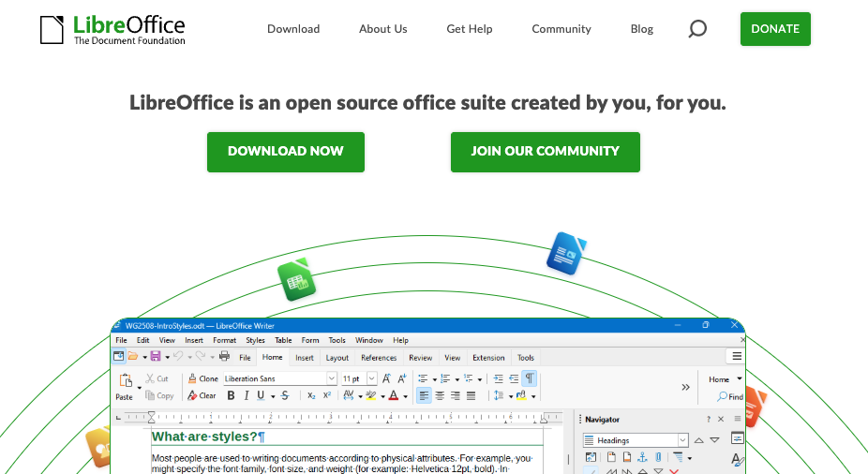Screen dimensions: 868x474
Task: Open the Window menu in Writer
Action: tap(368, 340)
